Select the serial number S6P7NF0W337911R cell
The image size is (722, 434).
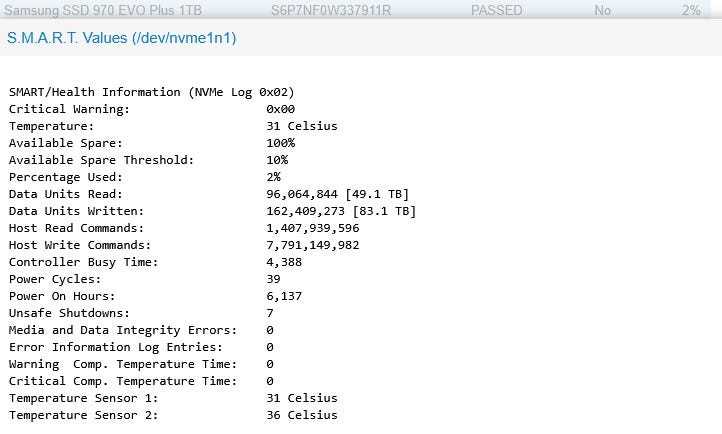click(x=331, y=10)
